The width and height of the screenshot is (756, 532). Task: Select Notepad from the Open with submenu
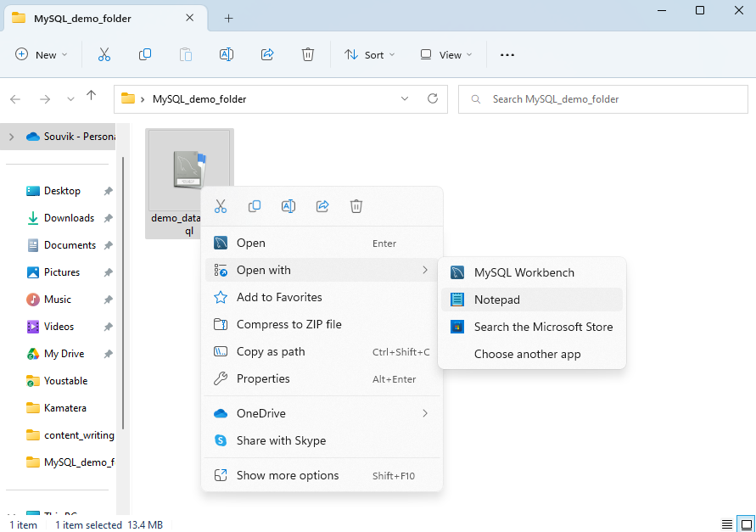498,300
